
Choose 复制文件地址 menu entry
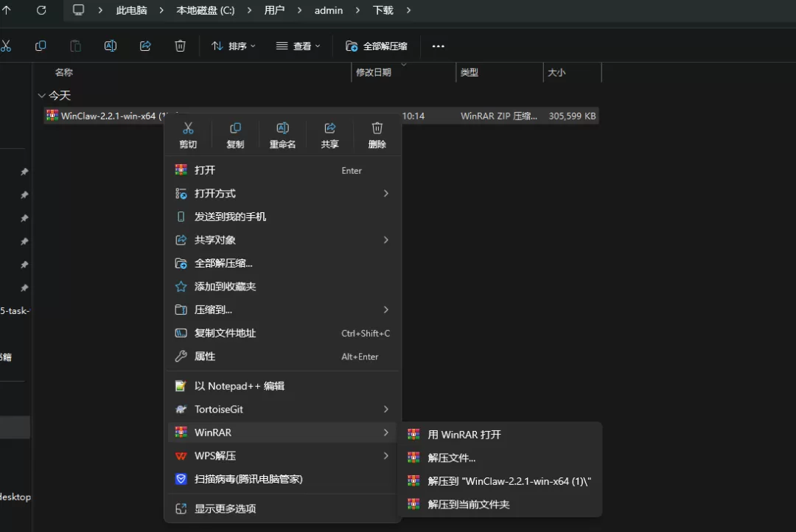point(282,333)
